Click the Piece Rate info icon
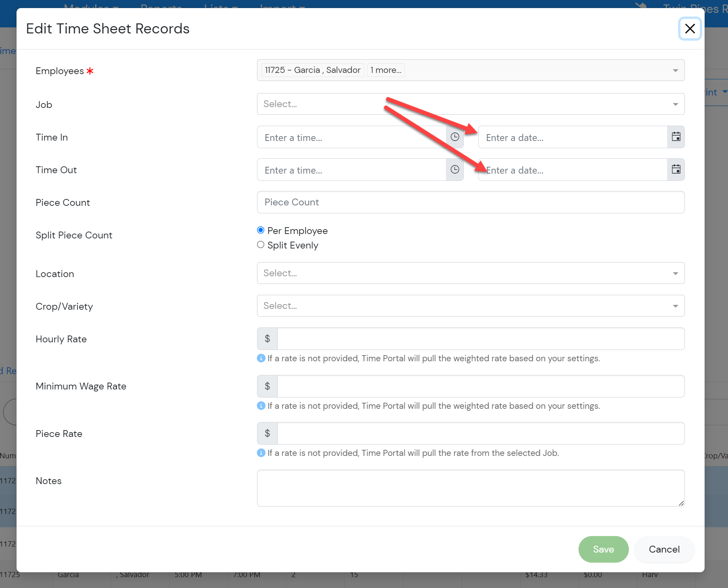This screenshot has height=588, width=728. click(261, 453)
